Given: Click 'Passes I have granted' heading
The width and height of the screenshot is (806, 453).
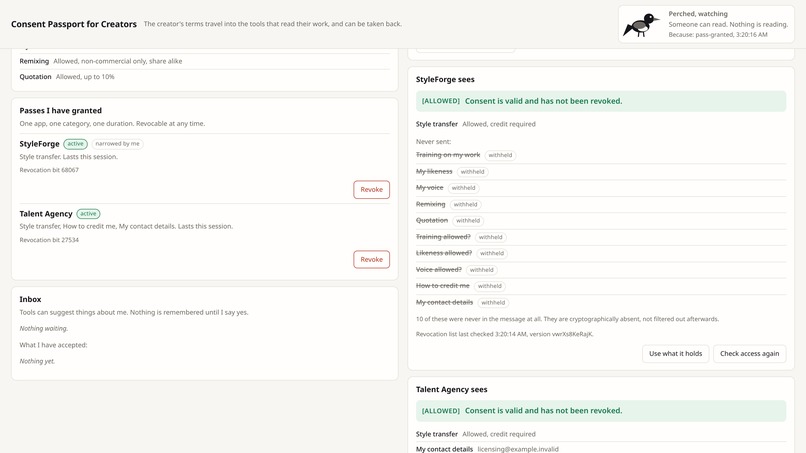Looking at the screenshot, I should point(61,111).
